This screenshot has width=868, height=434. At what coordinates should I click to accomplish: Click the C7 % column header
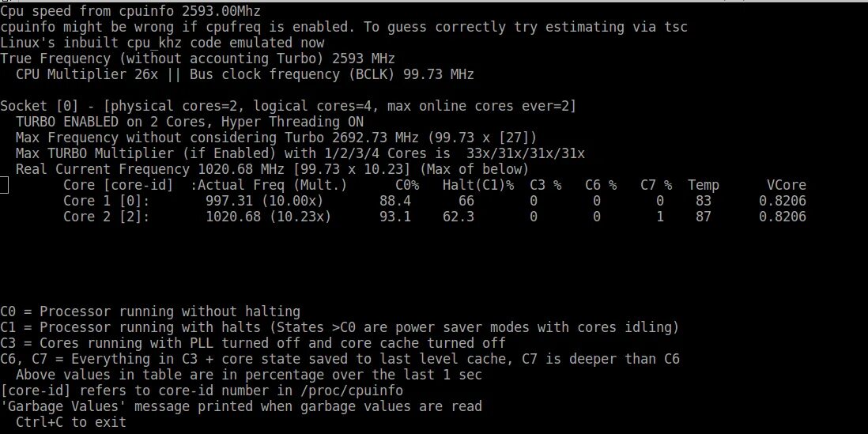pos(656,185)
